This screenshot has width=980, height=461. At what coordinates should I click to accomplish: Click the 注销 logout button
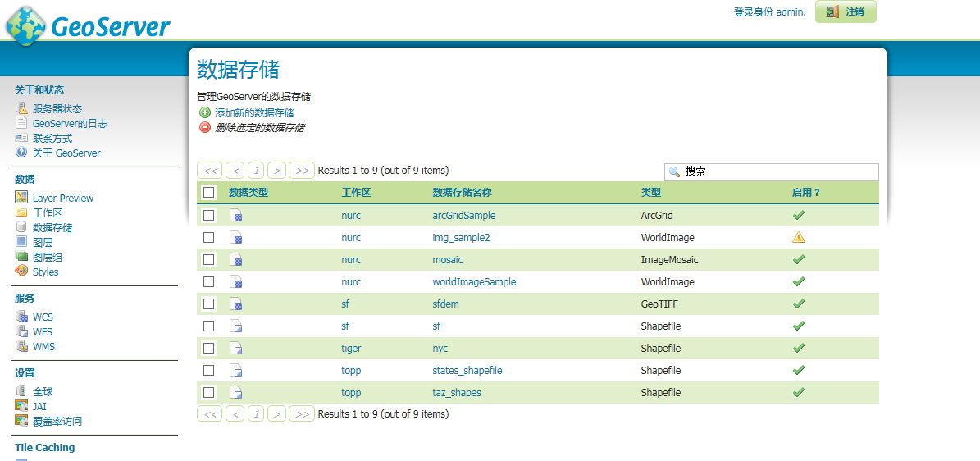(846, 11)
